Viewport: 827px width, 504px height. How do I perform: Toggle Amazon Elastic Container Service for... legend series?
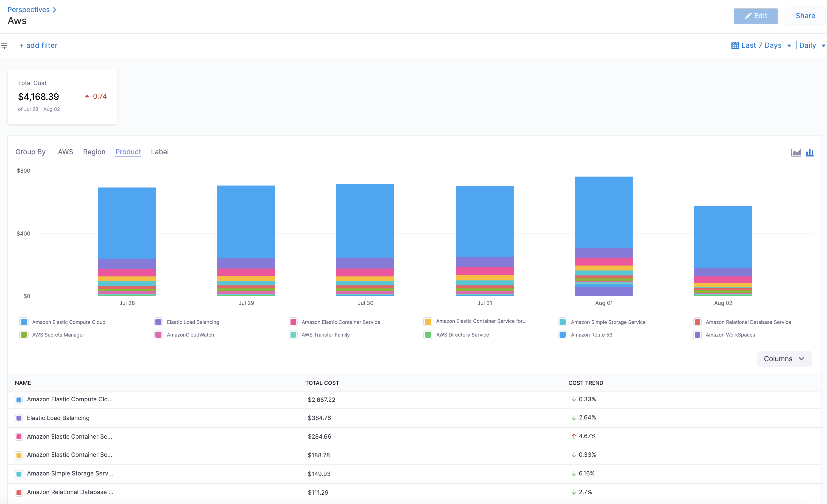(475, 321)
